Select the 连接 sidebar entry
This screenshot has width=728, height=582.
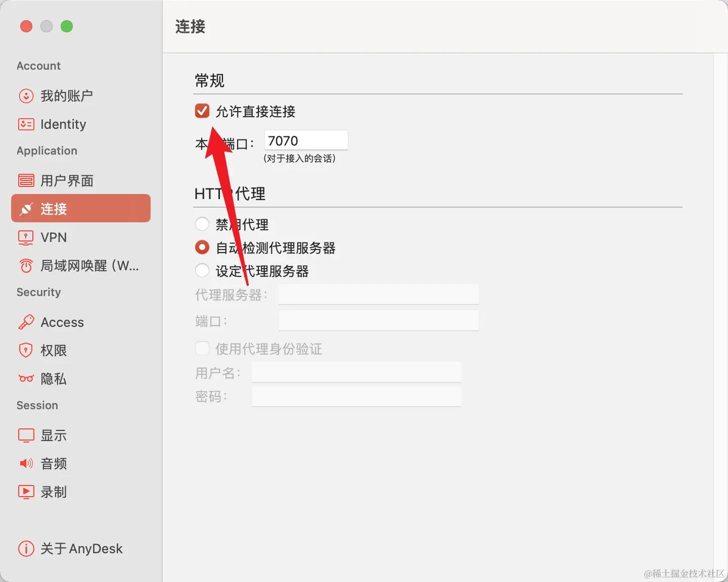coord(81,208)
